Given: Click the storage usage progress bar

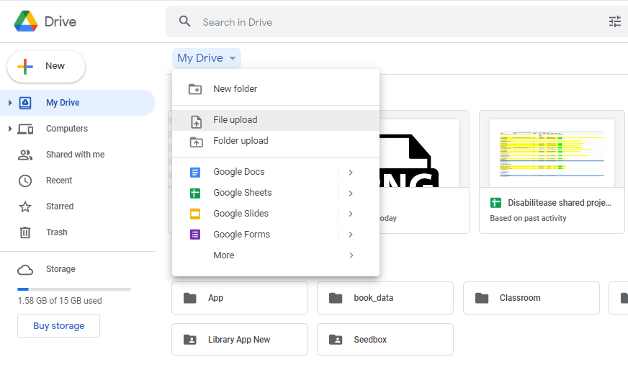Looking at the screenshot, I should (x=74, y=289).
